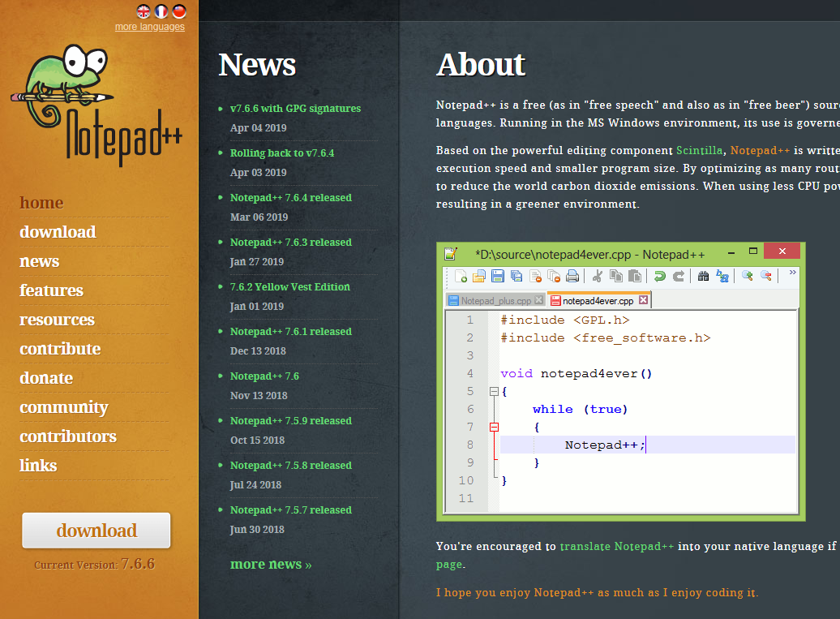
Task: Click the Replace icon in the toolbar
Action: pyautogui.click(x=722, y=276)
